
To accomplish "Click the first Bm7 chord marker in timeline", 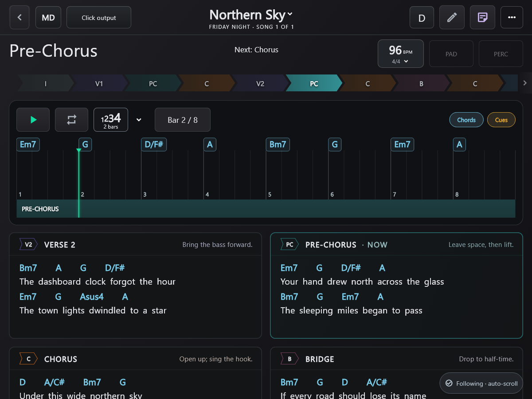I will tap(278, 145).
